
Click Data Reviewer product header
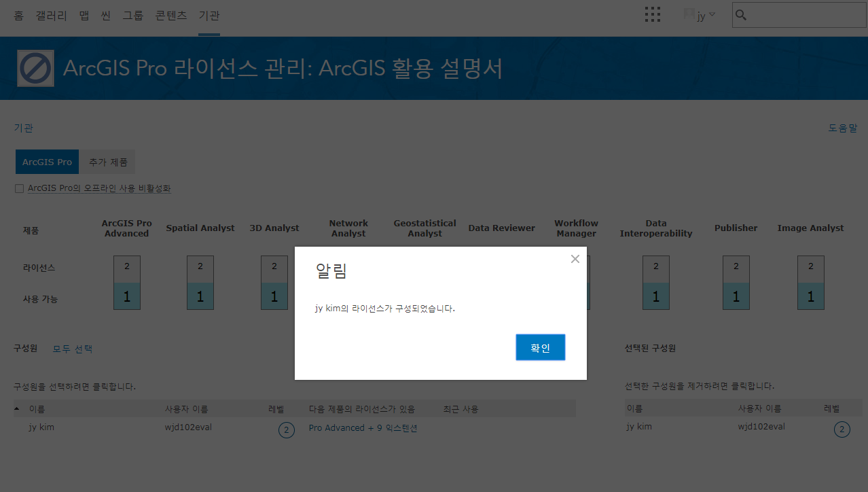(x=502, y=228)
